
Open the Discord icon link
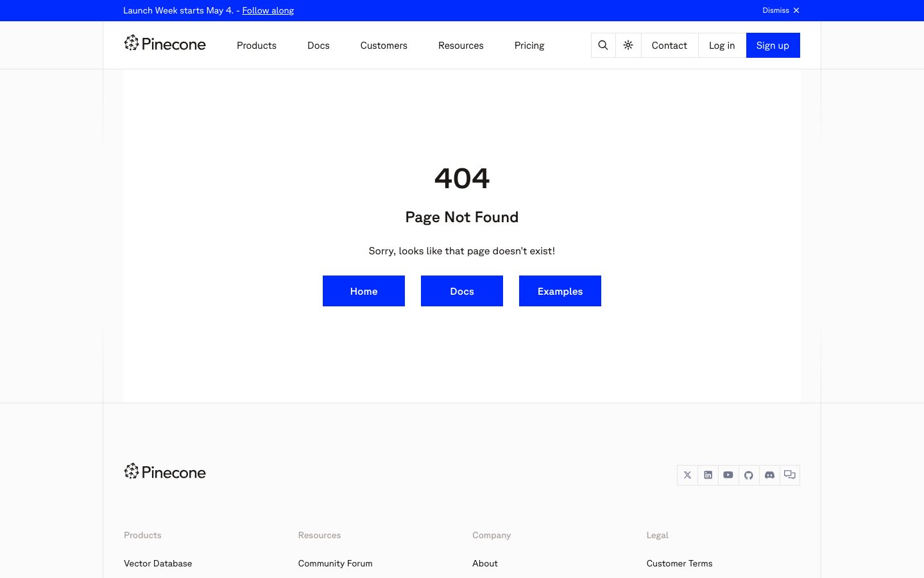coord(769,475)
